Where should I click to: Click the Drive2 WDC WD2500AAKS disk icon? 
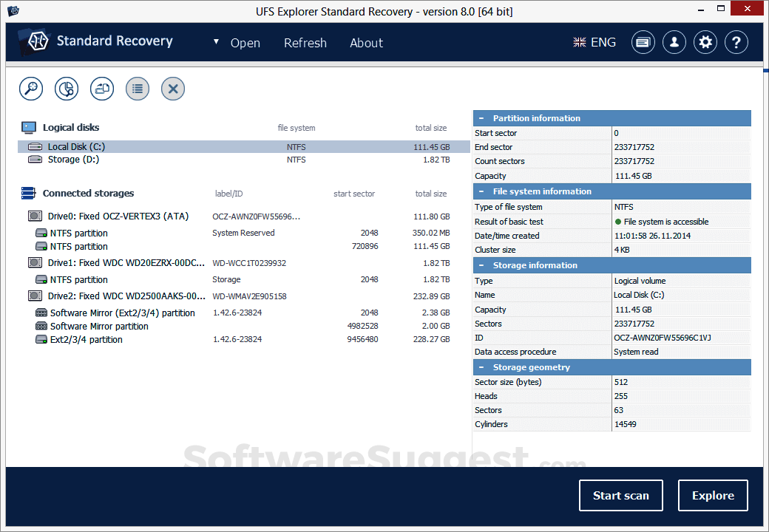[x=35, y=296]
